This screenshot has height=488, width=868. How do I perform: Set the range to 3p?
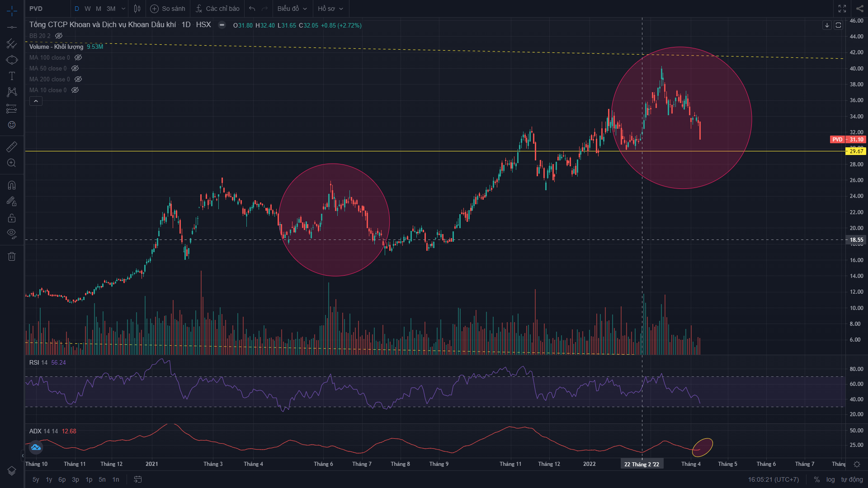pyautogui.click(x=75, y=479)
